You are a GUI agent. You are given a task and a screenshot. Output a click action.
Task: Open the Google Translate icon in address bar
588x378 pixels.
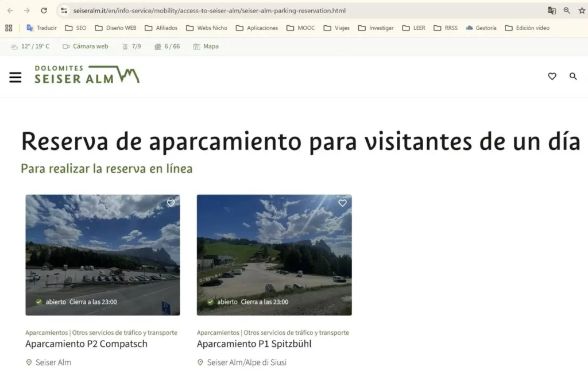click(x=552, y=10)
